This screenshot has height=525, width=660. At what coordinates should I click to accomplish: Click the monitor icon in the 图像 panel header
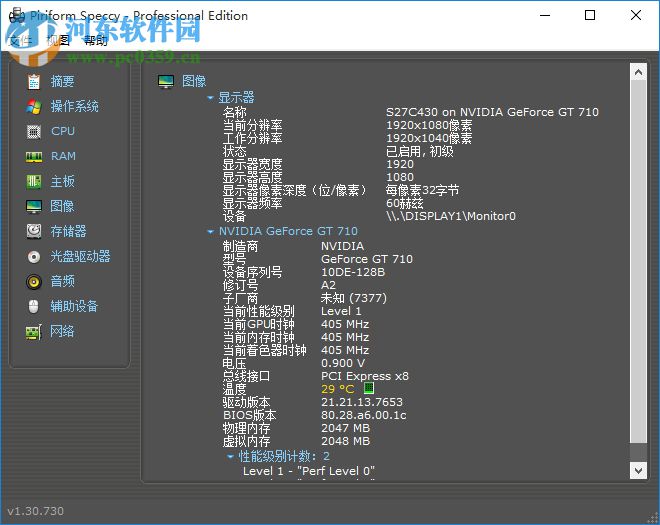166,81
